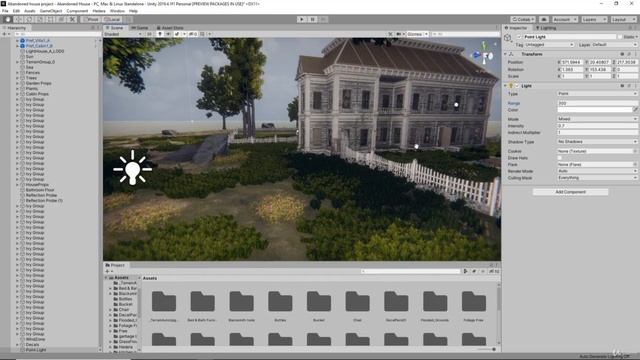This screenshot has width=640, height=360.
Task: Click the color eyedropper icon
Action: 635,110
